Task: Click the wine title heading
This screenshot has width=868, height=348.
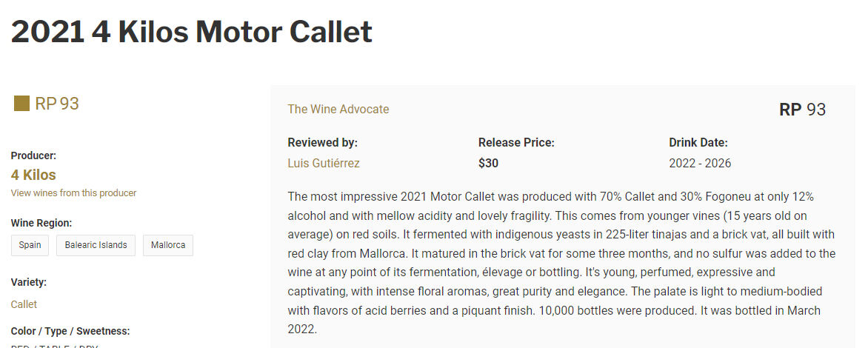Action: pos(191,32)
